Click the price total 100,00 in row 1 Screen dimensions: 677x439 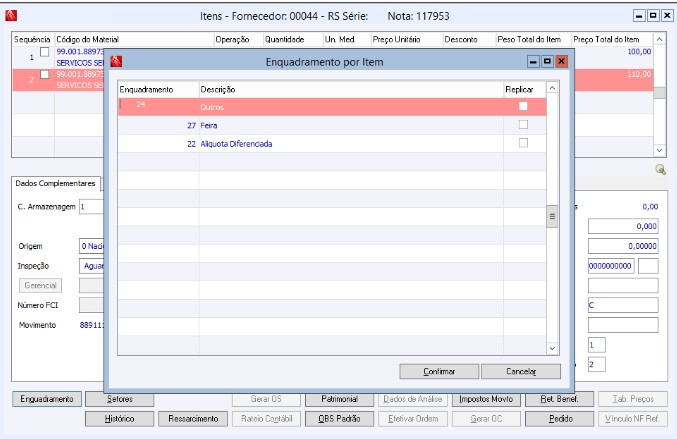click(x=639, y=51)
